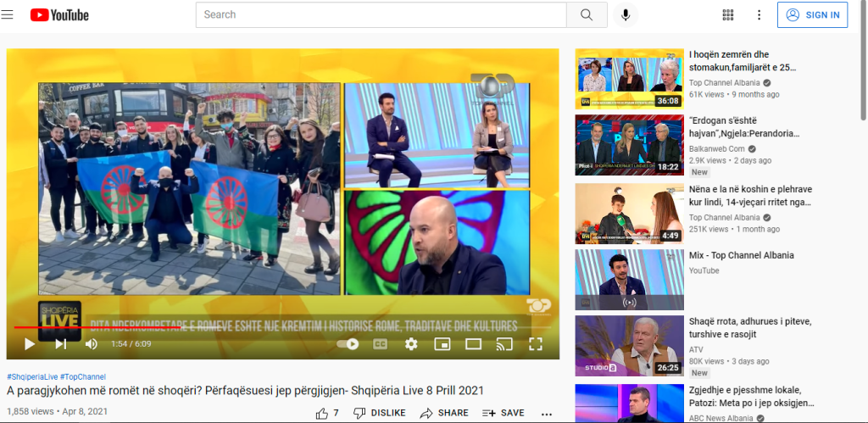Share this video
Viewport: 868px width, 423px height.
[x=444, y=413]
